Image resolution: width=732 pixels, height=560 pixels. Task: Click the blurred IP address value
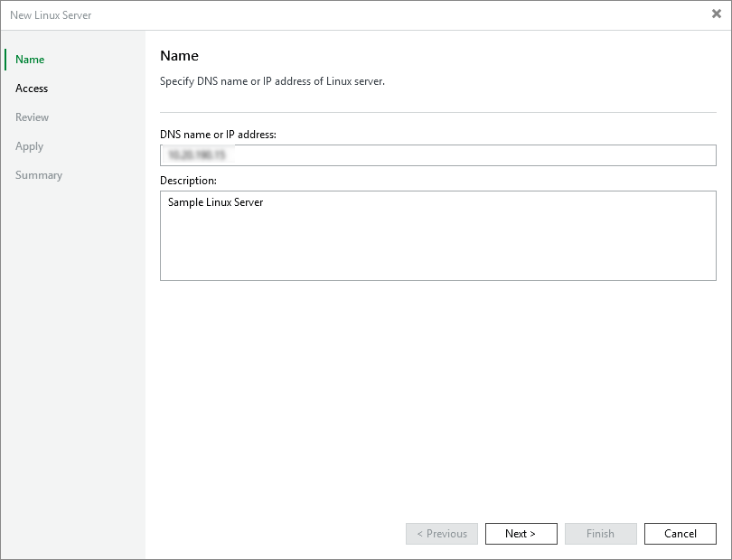tap(196, 155)
